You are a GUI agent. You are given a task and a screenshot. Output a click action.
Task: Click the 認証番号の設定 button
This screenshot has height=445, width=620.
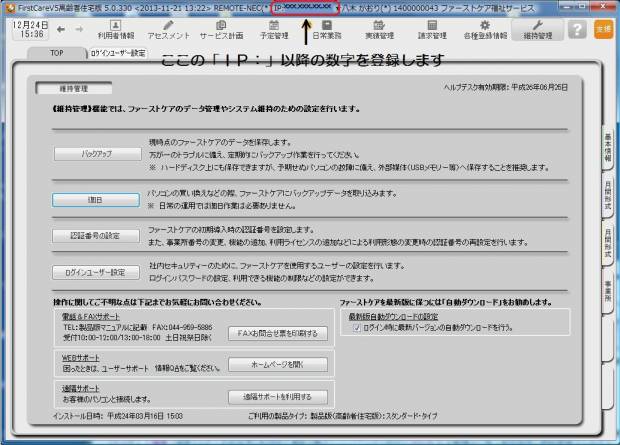(x=96, y=236)
